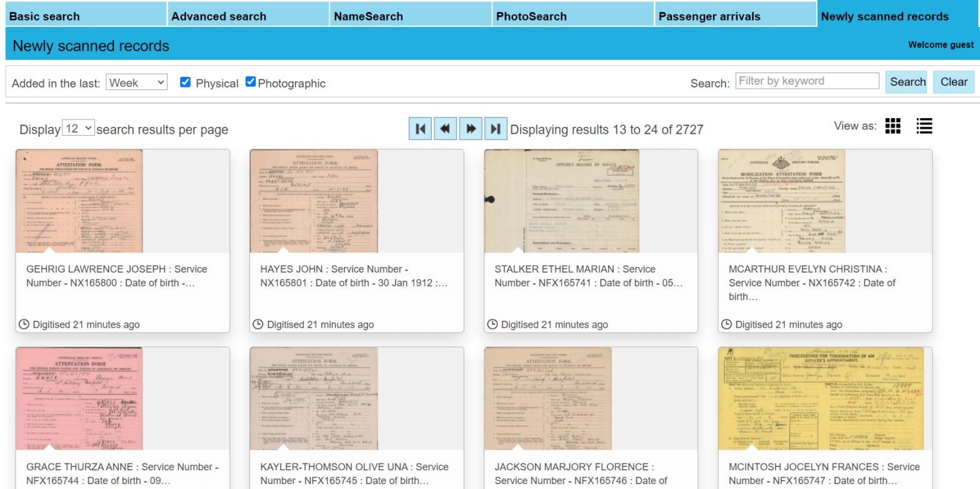Switch to list view

click(x=924, y=126)
